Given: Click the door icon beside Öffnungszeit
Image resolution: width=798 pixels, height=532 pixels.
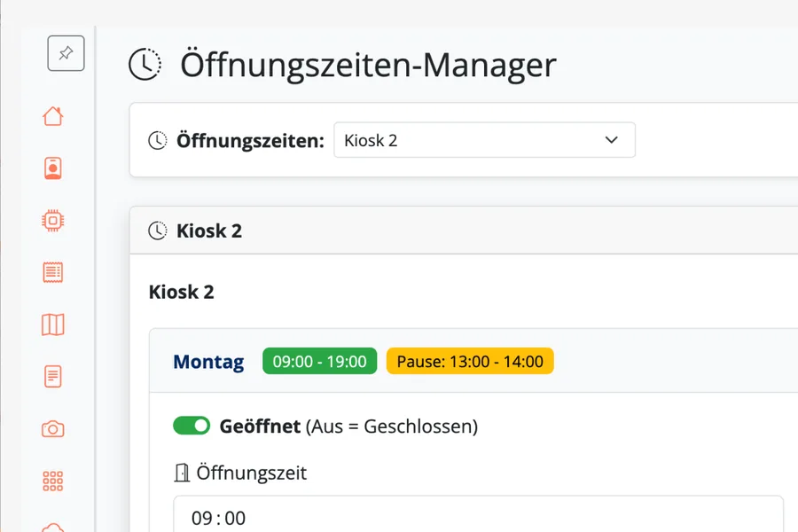Looking at the screenshot, I should [181, 473].
